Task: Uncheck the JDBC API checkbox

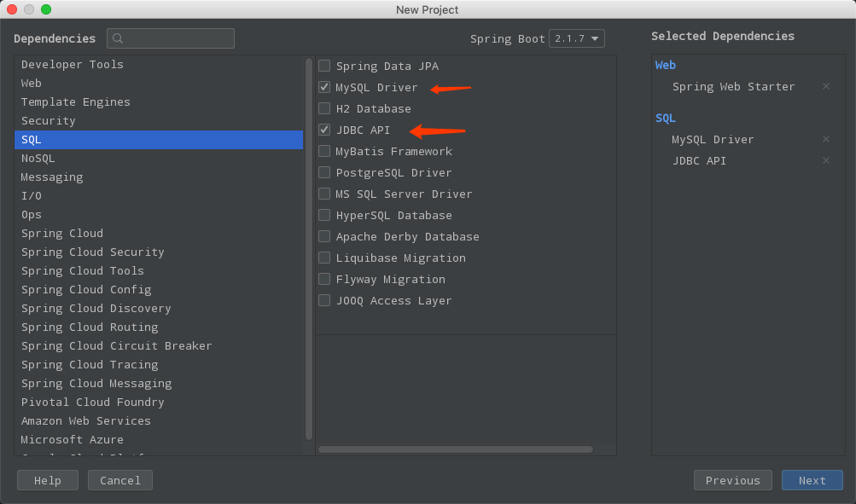Action: 324,130
